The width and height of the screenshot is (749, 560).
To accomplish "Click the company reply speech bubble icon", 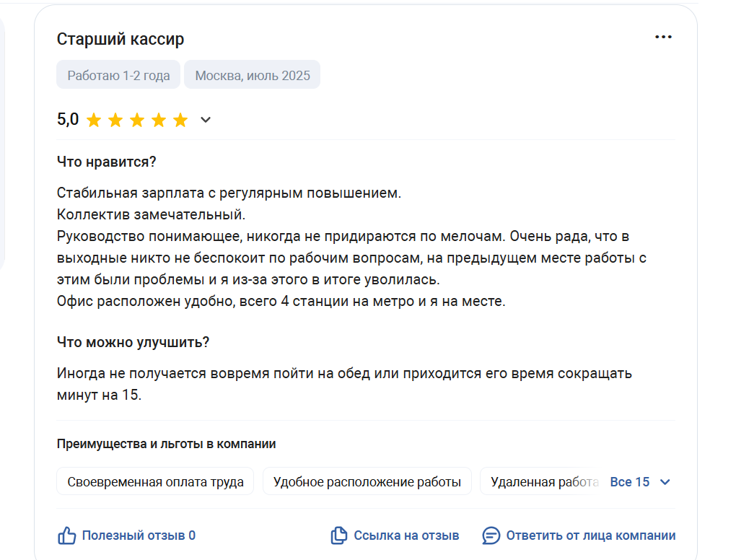I will pos(491,535).
